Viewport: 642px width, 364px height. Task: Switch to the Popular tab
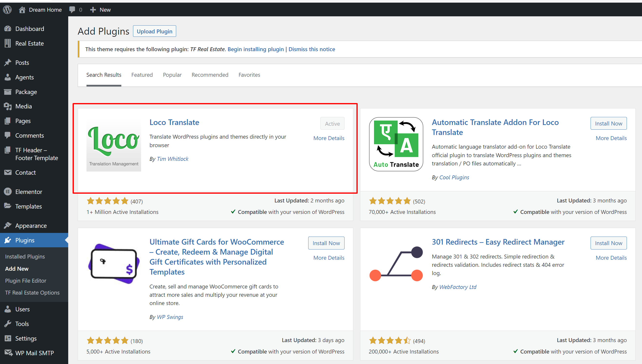pos(172,75)
